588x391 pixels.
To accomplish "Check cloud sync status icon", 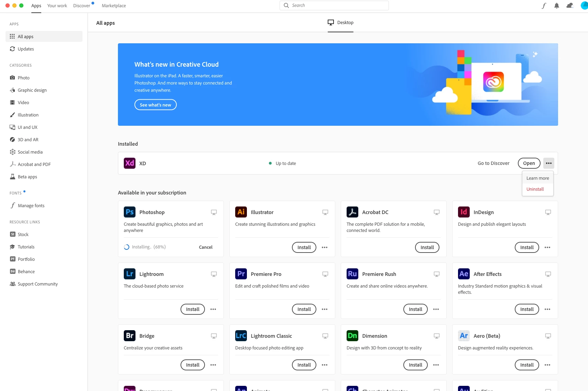I will click(x=570, y=5).
